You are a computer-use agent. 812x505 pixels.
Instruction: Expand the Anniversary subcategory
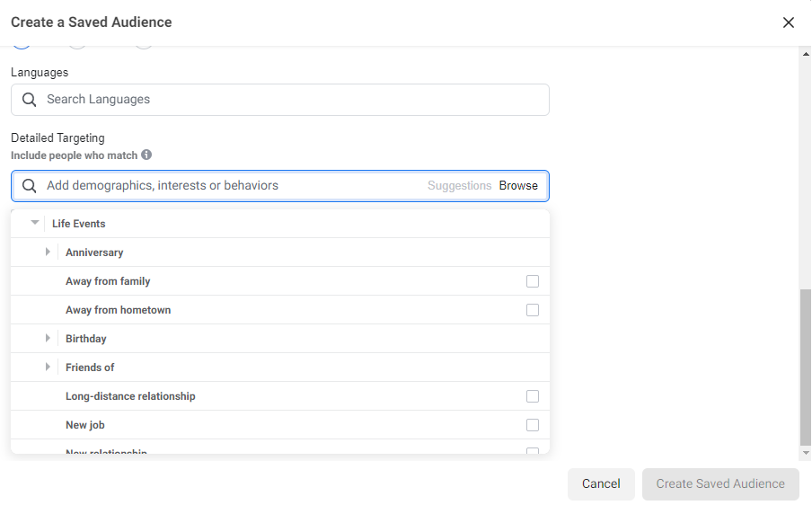[x=49, y=252]
